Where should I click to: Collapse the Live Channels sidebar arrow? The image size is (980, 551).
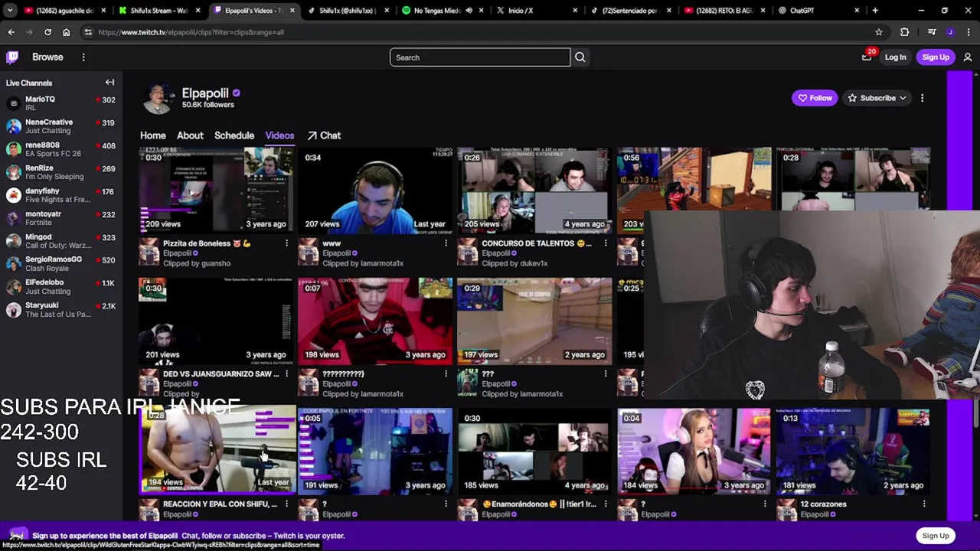tap(109, 83)
